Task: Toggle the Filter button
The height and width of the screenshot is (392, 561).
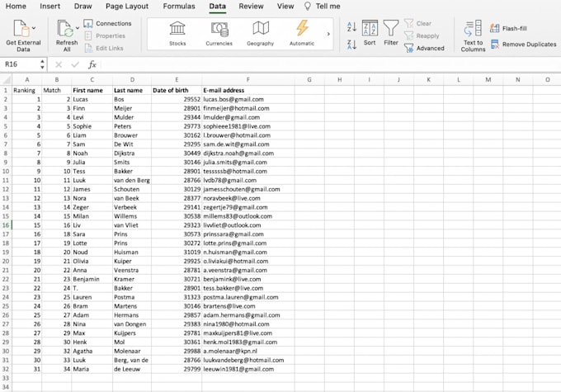Action: point(391,33)
